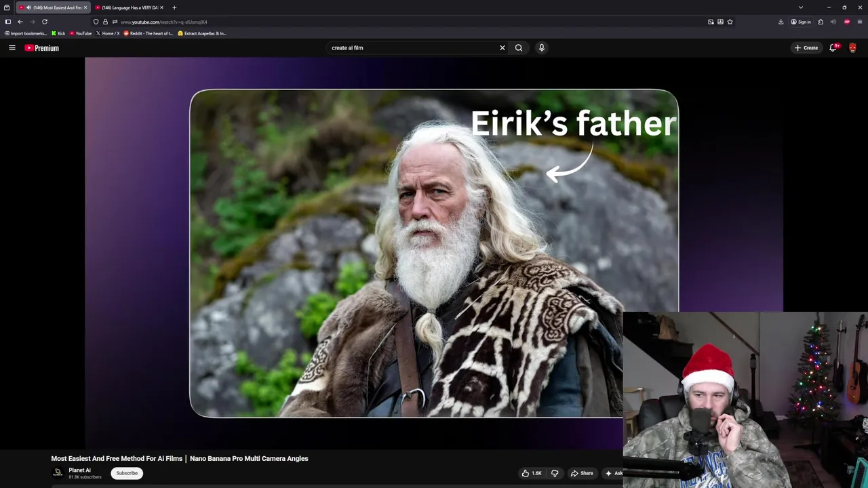Click the speaker extension icon in toolbar
This screenshot has width=868, height=488.
[x=833, y=22]
